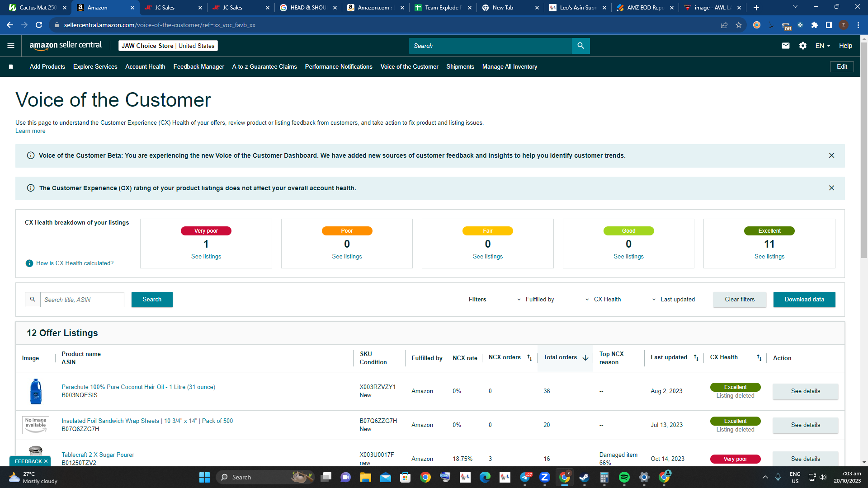Open the Windows Start menu

(204, 477)
